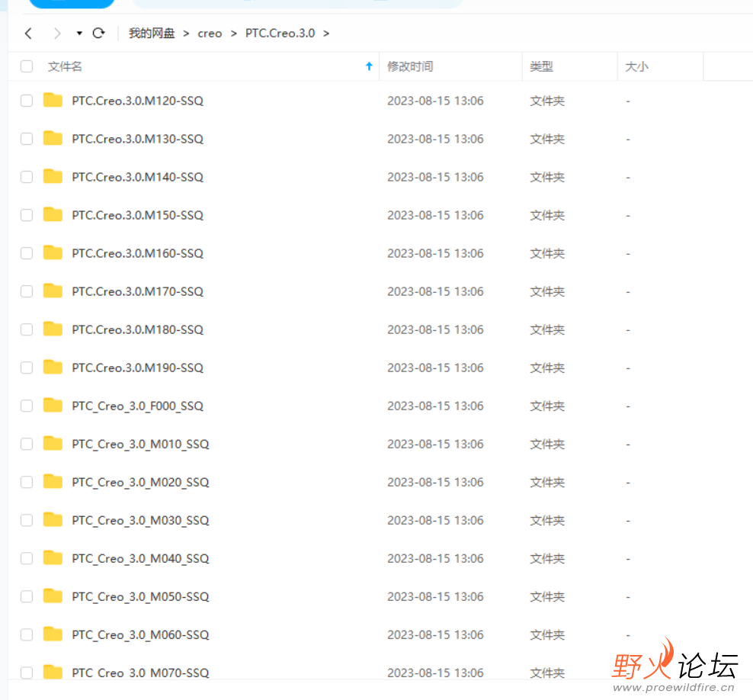Expand chevron after creo breadcrumb

pyautogui.click(x=234, y=34)
